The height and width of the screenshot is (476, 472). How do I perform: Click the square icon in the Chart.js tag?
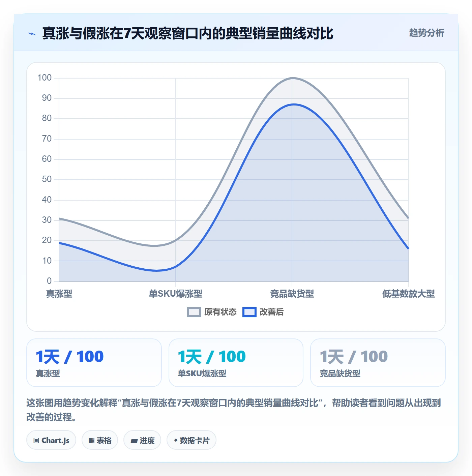pyautogui.click(x=36, y=441)
